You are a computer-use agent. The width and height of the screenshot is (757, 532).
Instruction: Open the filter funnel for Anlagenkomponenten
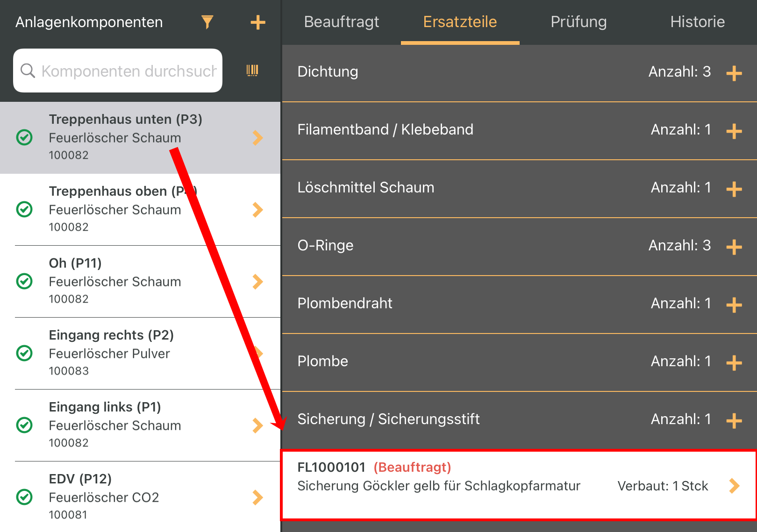tap(207, 22)
